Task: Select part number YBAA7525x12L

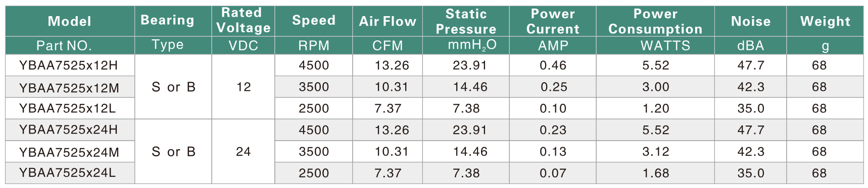Action: tap(68, 108)
